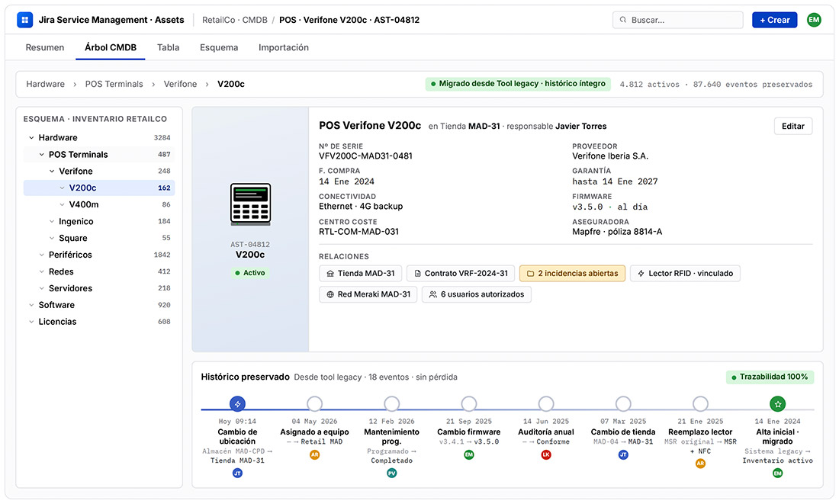Click the magnifier icon in search box
The image size is (839, 504).
tap(623, 20)
